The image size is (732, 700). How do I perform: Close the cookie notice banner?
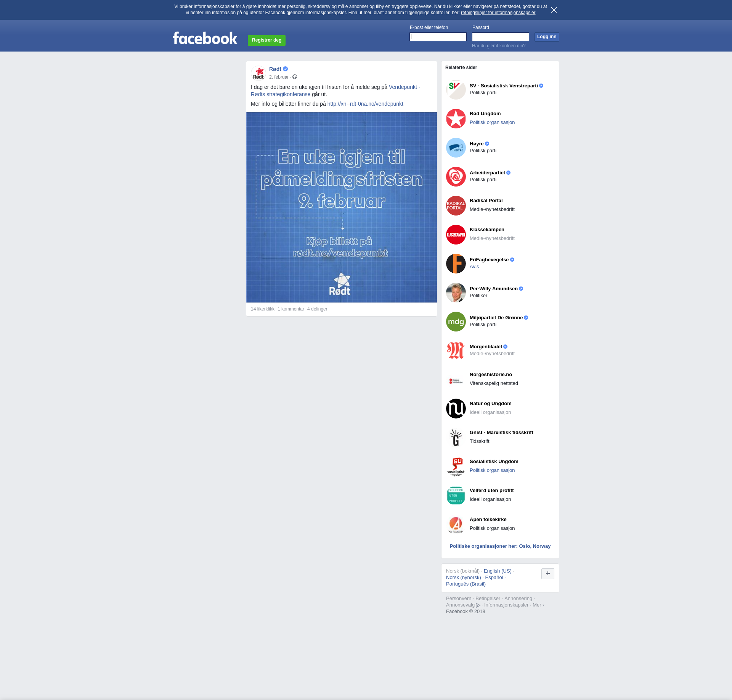[x=554, y=10]
